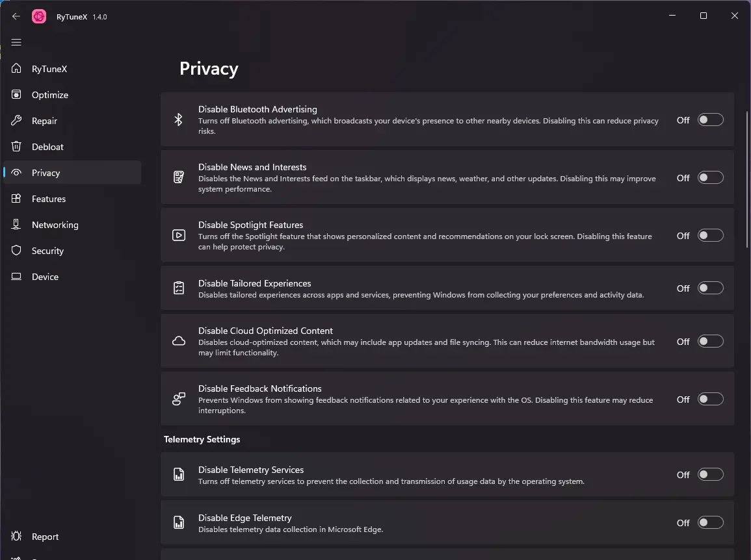Click the RyTuneX home icon
The width and height of the screenshot is (751, 560).
point(16,68)
